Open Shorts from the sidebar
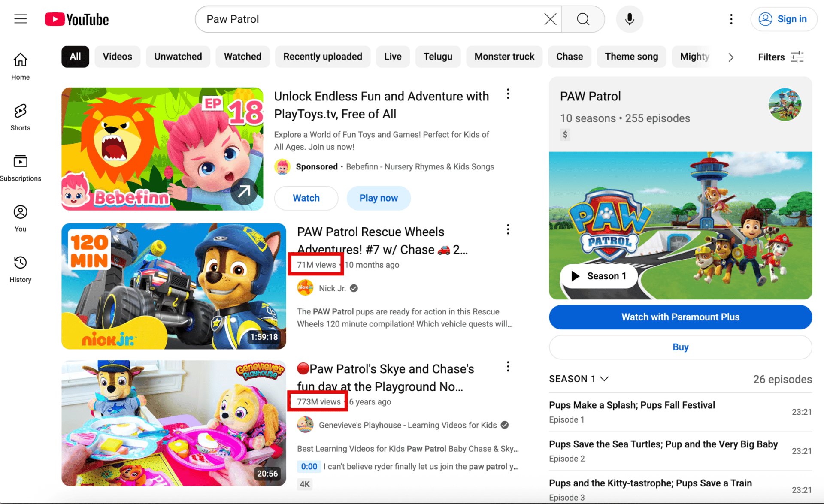 tap(20, 117)
